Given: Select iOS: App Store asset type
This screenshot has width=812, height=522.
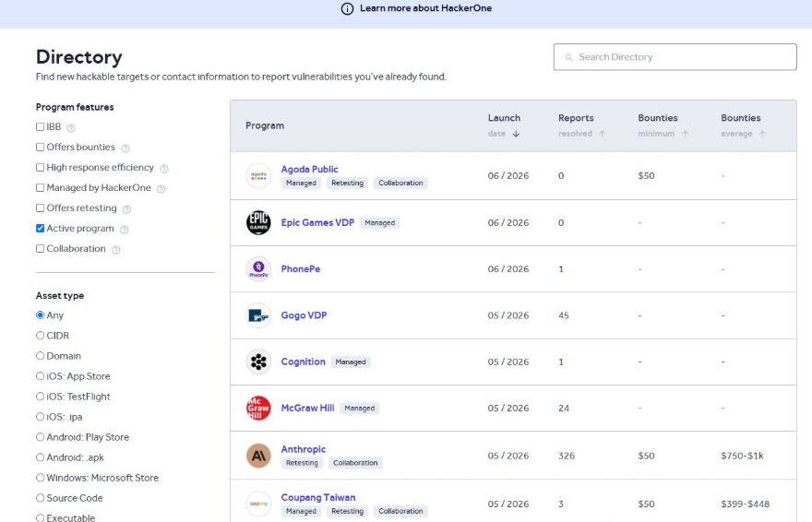Looking at the screenshot, I should (40, 376).
